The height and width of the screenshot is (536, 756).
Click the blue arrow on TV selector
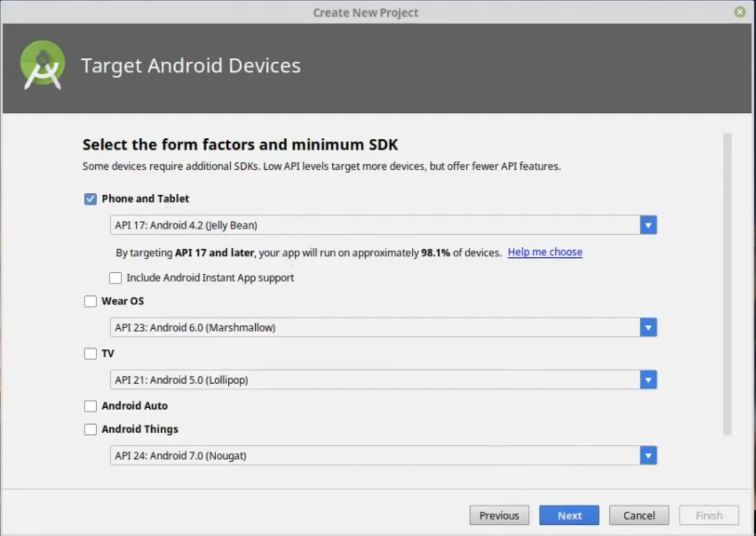click(x=648, y=380)
